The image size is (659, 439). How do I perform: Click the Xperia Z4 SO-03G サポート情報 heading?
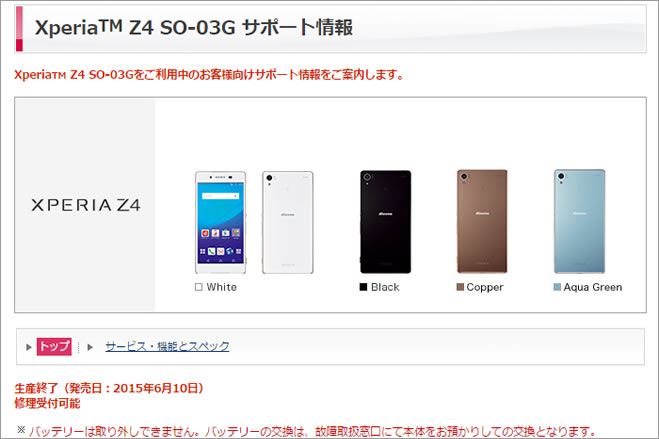click(x=194, y=28)
